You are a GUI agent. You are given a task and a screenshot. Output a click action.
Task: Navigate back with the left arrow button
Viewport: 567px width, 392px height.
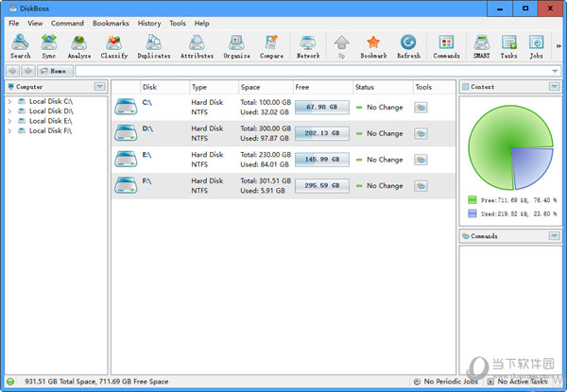point(12,71)
